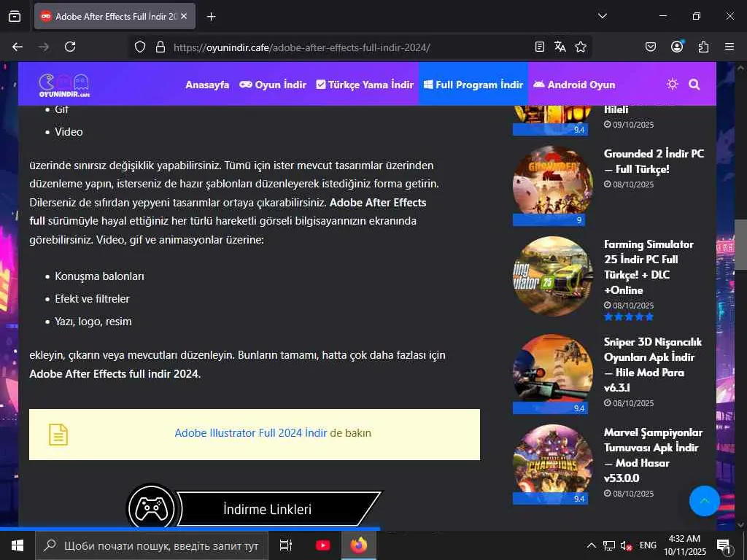This screenshot has height=560, width=747.
Task: Open the Pocket save icon
Action: tap(651, 47)
